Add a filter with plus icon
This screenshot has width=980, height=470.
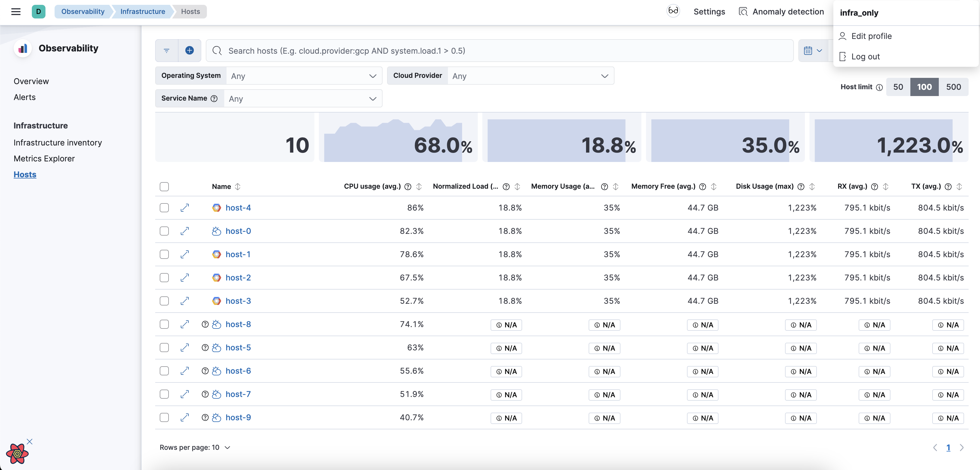190,51
